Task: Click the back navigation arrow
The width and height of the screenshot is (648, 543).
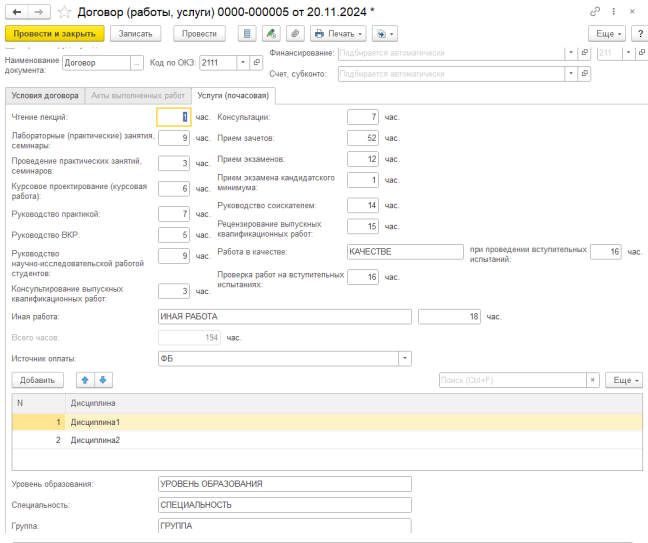Action: [14, 11]
